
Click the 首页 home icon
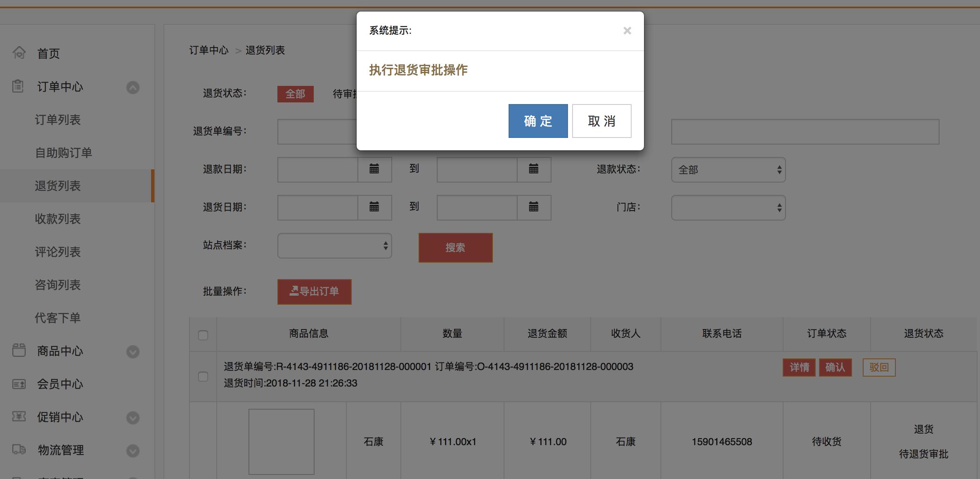pos(19,53)
